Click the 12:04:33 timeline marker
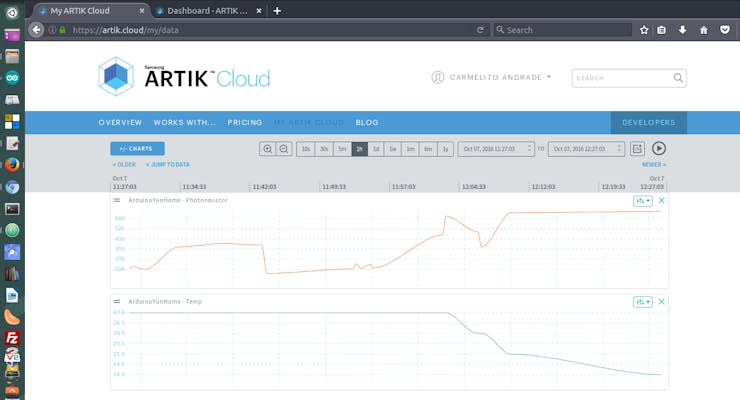This screenshot has width=740, height=400. (473, 187)
